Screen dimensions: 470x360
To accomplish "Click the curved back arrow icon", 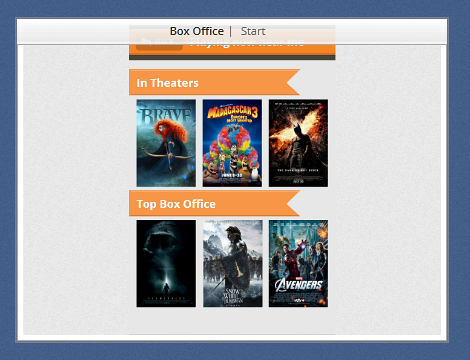I will click(x=146, y=42).
